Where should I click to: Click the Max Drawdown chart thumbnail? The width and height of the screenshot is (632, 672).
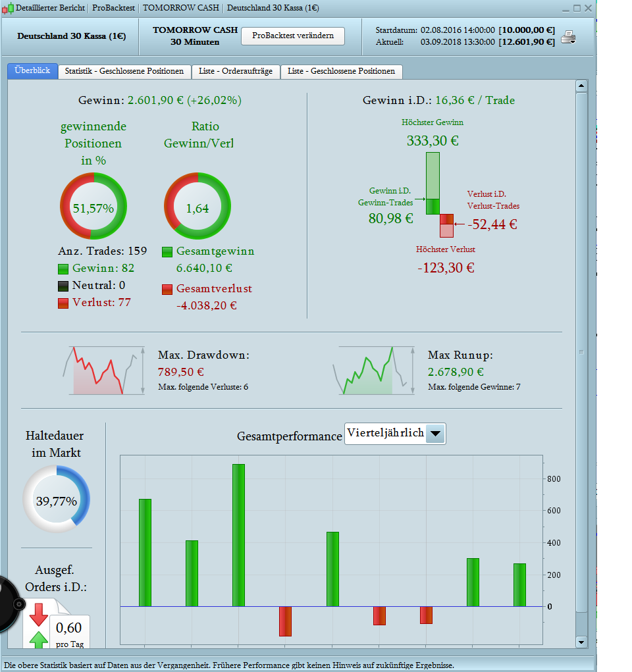(x=104, y=371)
